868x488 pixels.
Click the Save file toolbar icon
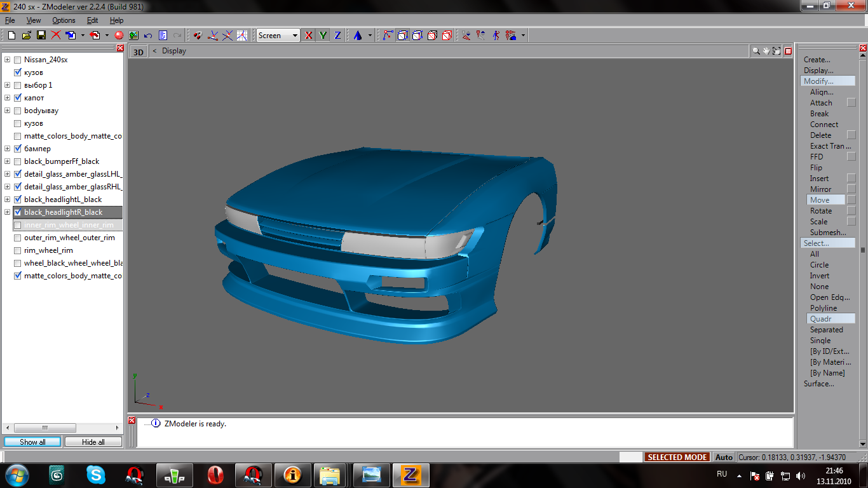point(41,36)
